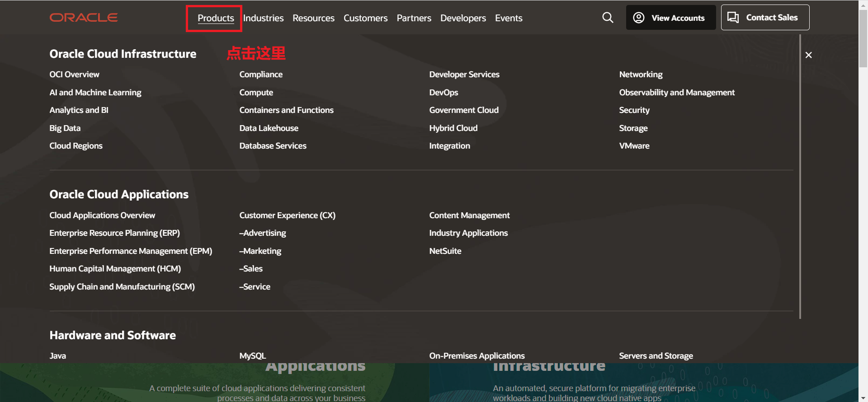
Task: Open the Service sub-link
Action: (255, 287)
